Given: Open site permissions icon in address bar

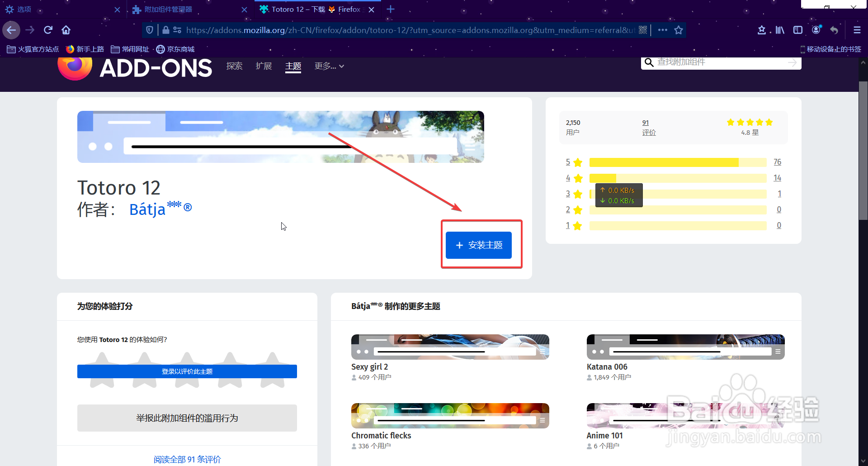Looking at the screenshot, I should [x=177, y=30].
